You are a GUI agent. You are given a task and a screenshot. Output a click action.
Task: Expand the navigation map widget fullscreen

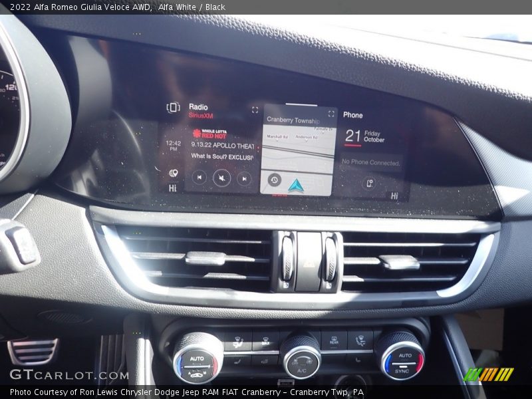coord(331,114)
